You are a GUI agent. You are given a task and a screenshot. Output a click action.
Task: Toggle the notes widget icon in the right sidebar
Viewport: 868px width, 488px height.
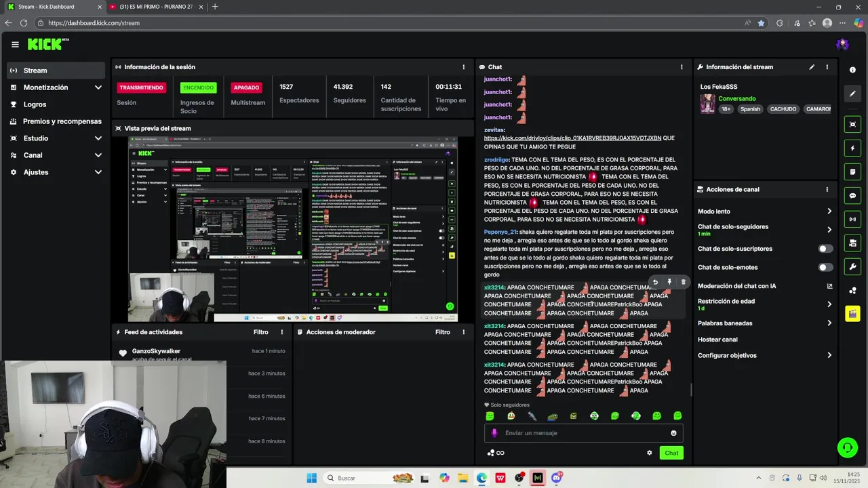click(x=852, y=171)
